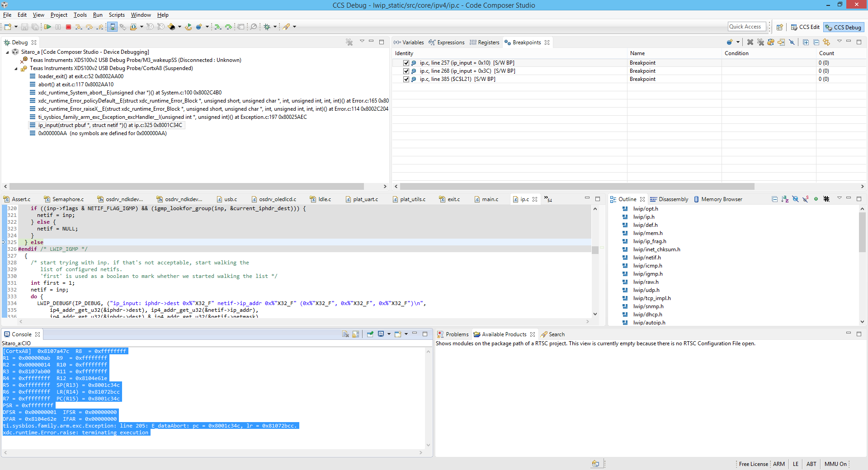Switch to the Problems tab
The width and height of the screenshot is (868, 470).
pos(453,334)
